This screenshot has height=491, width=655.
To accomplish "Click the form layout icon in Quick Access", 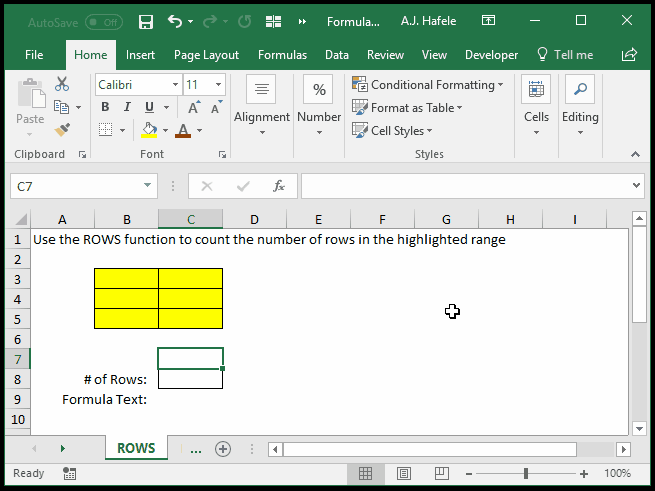I will 273,21.
